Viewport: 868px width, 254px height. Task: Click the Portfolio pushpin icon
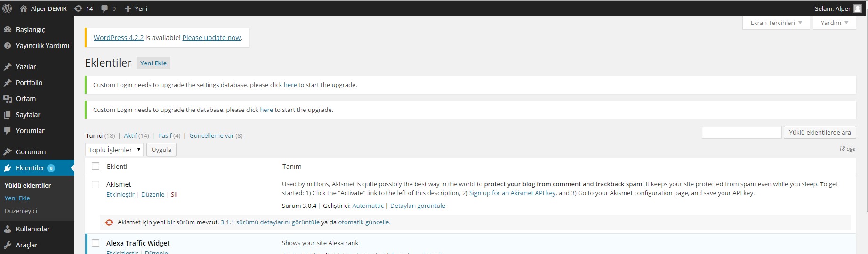pos(8,83)
